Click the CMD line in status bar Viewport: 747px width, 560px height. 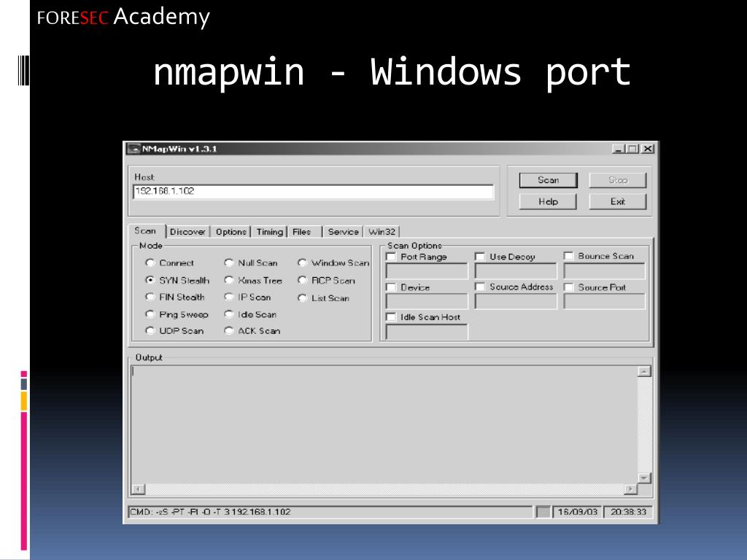(330, 512)
